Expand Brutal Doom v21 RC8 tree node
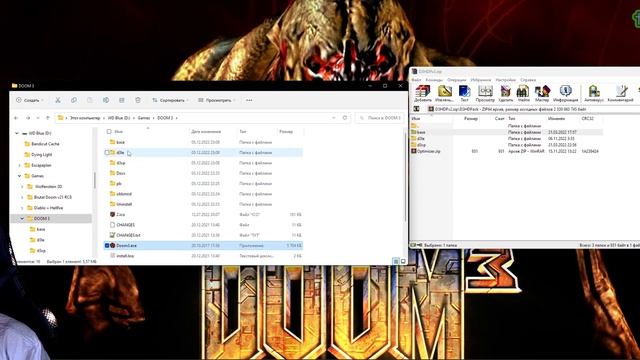This screenshot has height=360, width=640. pos(22,197)
